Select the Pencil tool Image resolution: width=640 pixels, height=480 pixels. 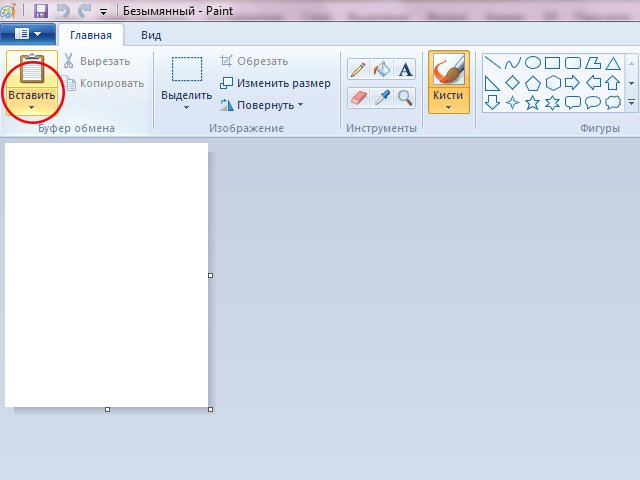[x=358, y=69]
